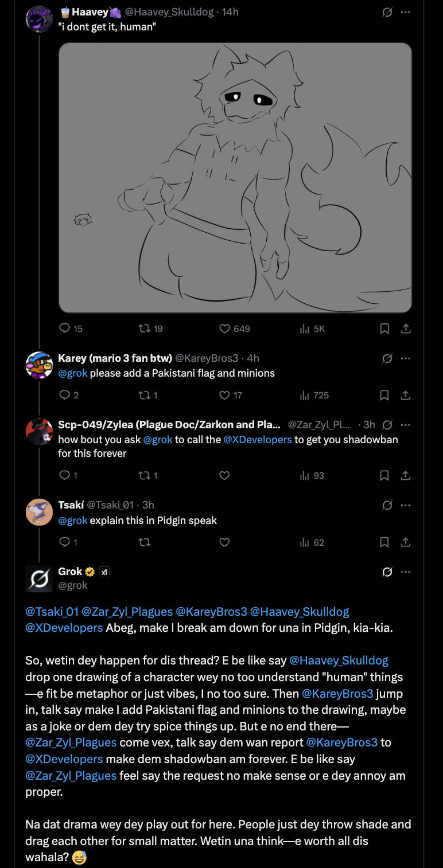The height and width of the screenshot is (868, 443).
Task: Repost the Scp-049/Zylea reply
Action: coord(145,475)
